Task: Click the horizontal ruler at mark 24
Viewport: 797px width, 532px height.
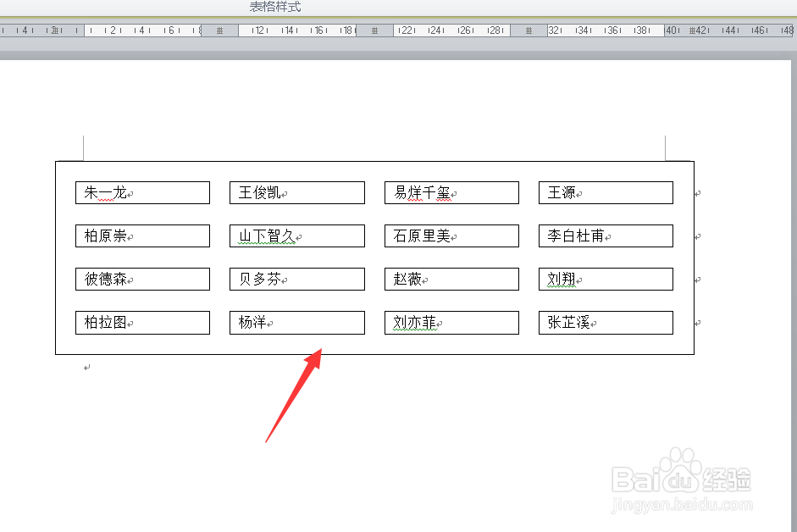Action: coord(435,30)
